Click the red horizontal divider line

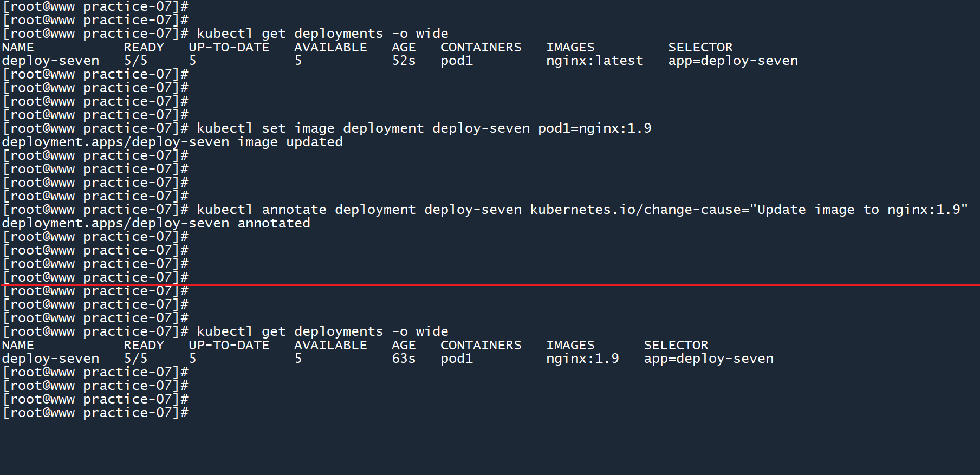596,284
